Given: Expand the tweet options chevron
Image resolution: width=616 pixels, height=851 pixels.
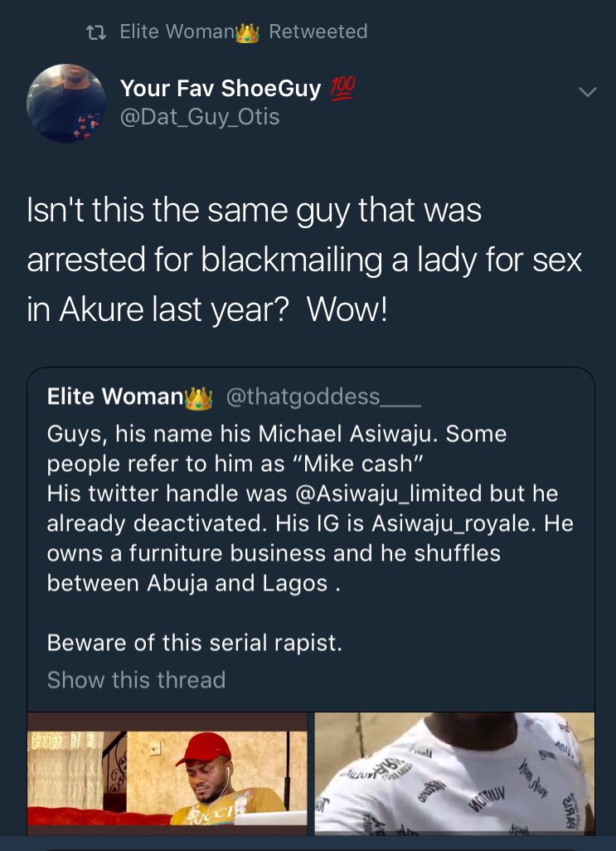Looking at the screenshot, I should coord(587,92).
